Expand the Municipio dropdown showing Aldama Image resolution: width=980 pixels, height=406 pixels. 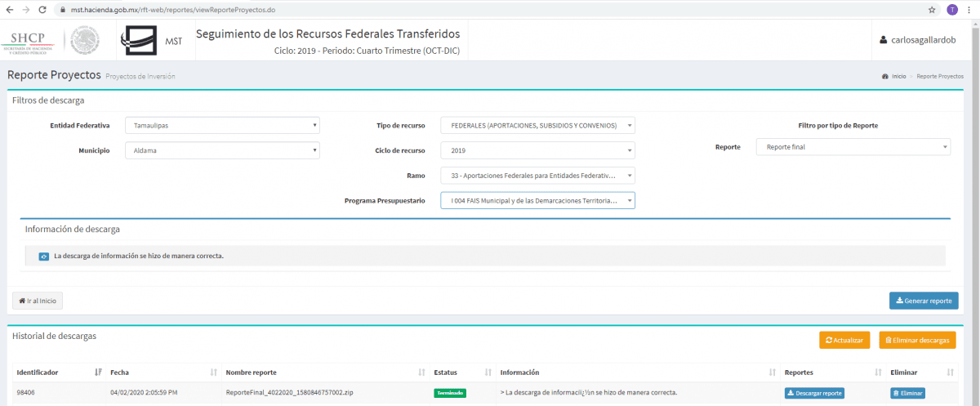[222, 150]
